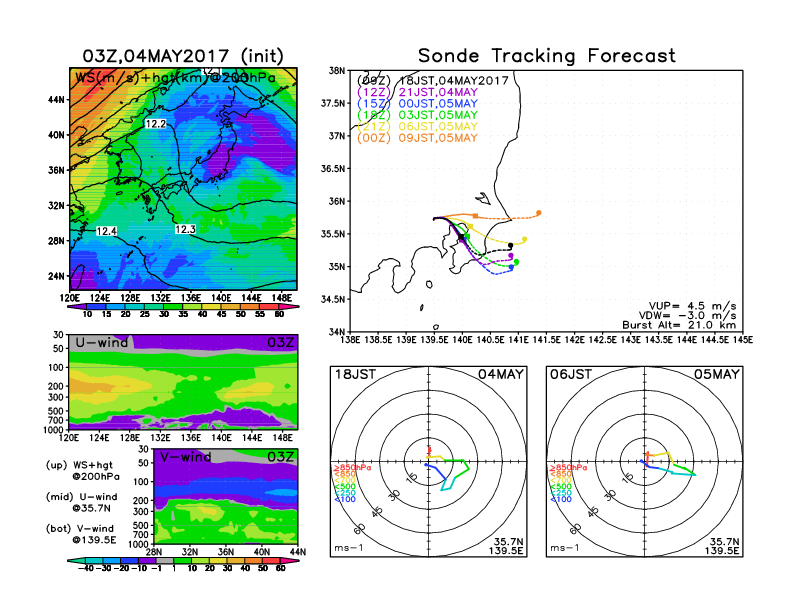Click "04MAY" on the left hodograph
Viewport: 792px width, 612px height.
501,375
